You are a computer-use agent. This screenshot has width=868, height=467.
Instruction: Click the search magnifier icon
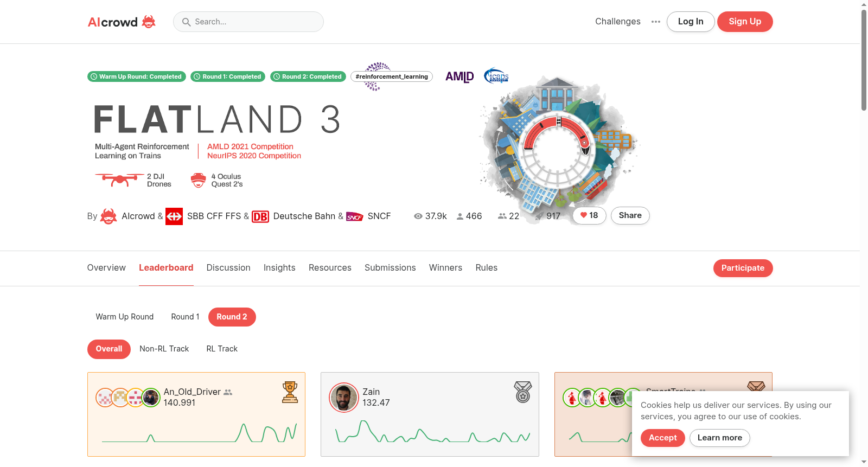[x=186, y=22]
